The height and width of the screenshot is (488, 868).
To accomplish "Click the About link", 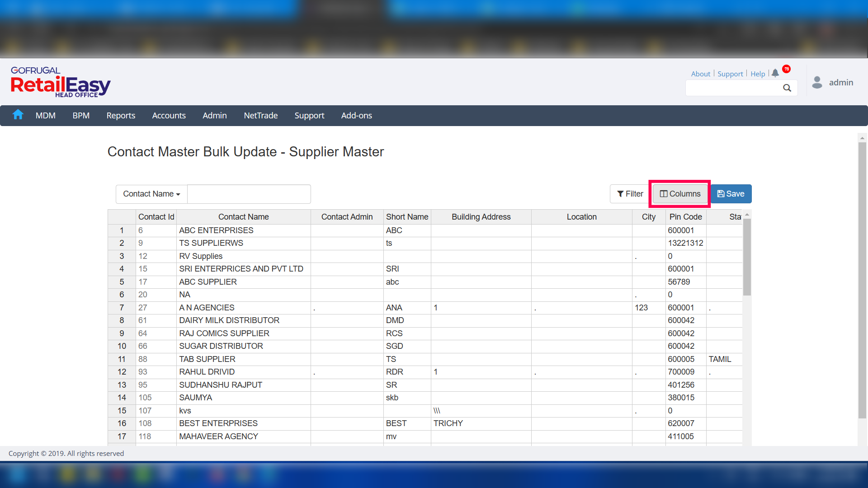I will click(x=700, y=74).
